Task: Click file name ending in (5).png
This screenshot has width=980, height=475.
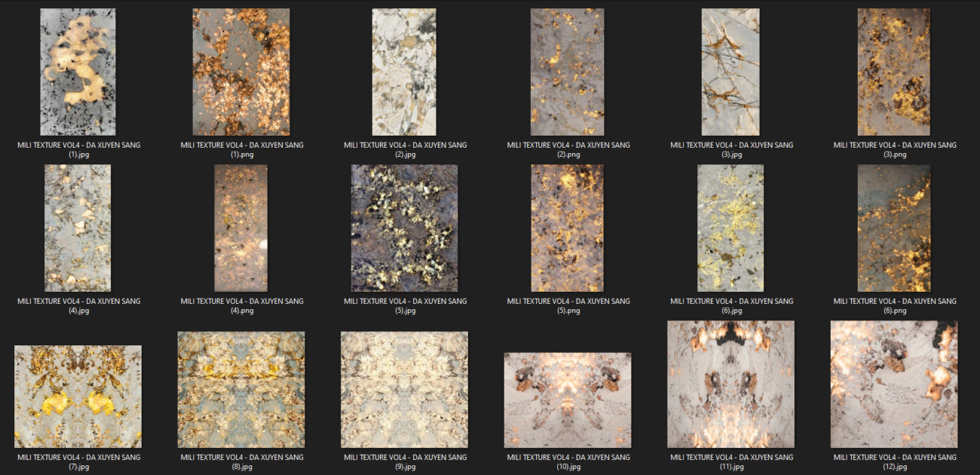Action: coord(568,305)
